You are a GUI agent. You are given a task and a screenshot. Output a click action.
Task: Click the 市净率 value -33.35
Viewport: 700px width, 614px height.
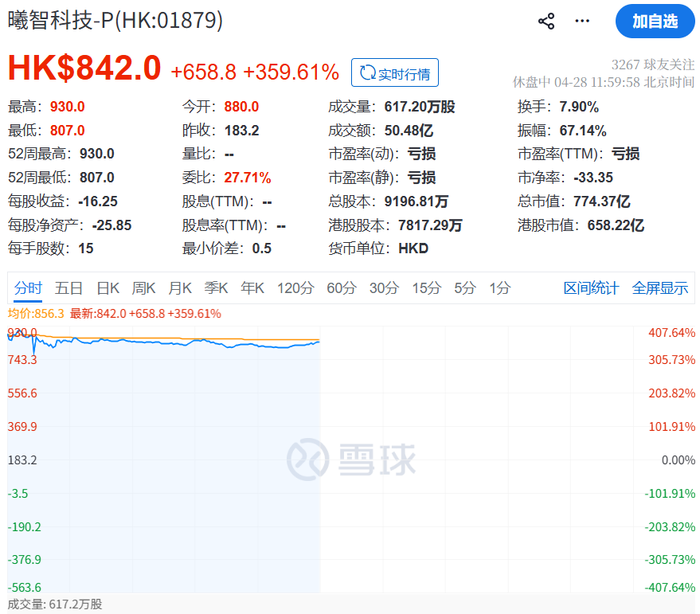[x=593, y=178]
